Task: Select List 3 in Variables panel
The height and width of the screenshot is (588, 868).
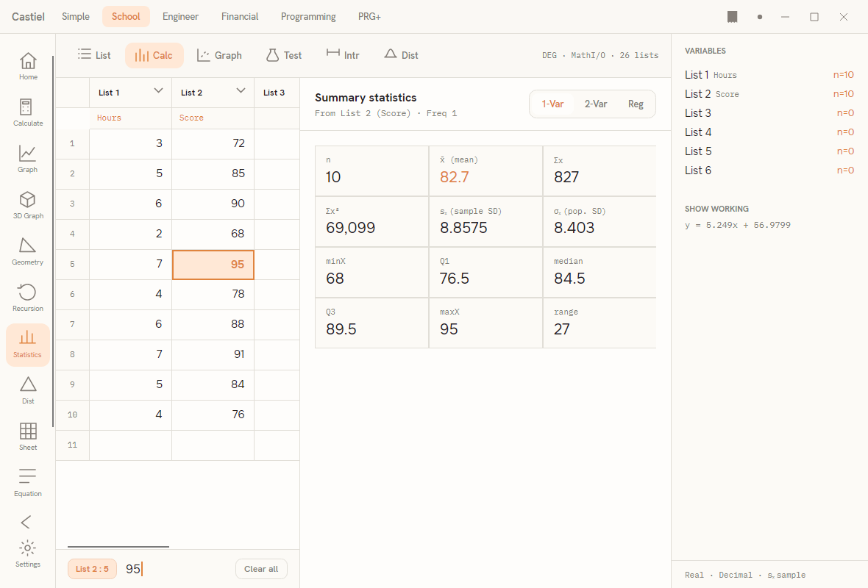Action: 769,113
